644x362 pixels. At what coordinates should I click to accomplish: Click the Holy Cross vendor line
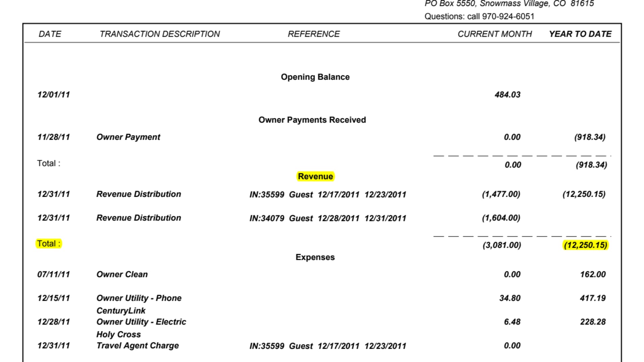[x=118, y=335]
